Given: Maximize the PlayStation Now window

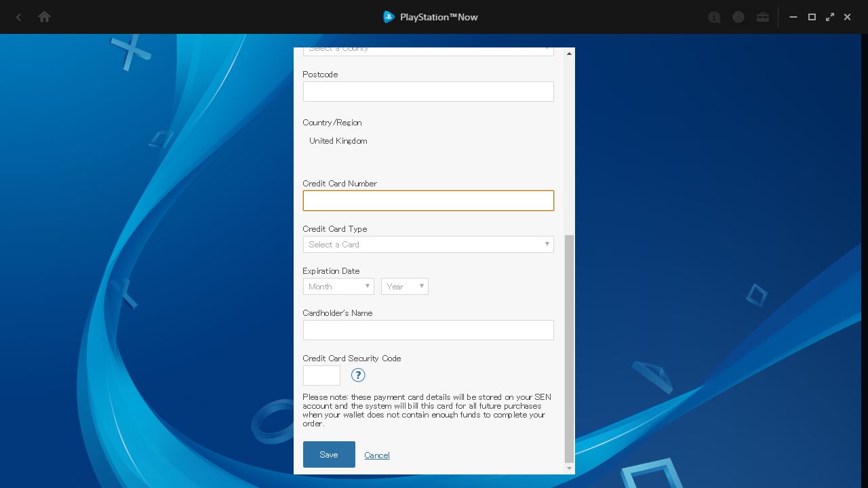Looking at the screenshot, I should point(812,17).
